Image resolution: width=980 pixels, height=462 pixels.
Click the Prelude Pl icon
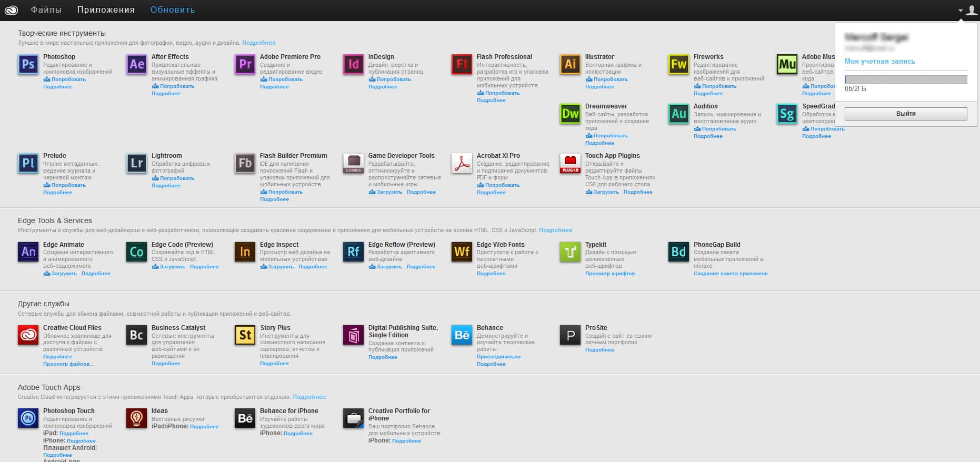pos(28,163)
